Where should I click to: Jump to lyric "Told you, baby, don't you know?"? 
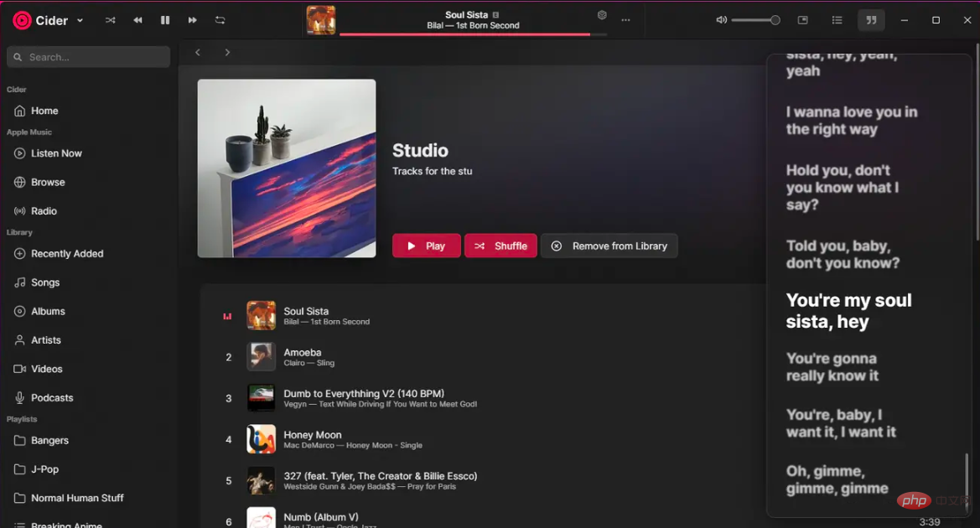843,254
